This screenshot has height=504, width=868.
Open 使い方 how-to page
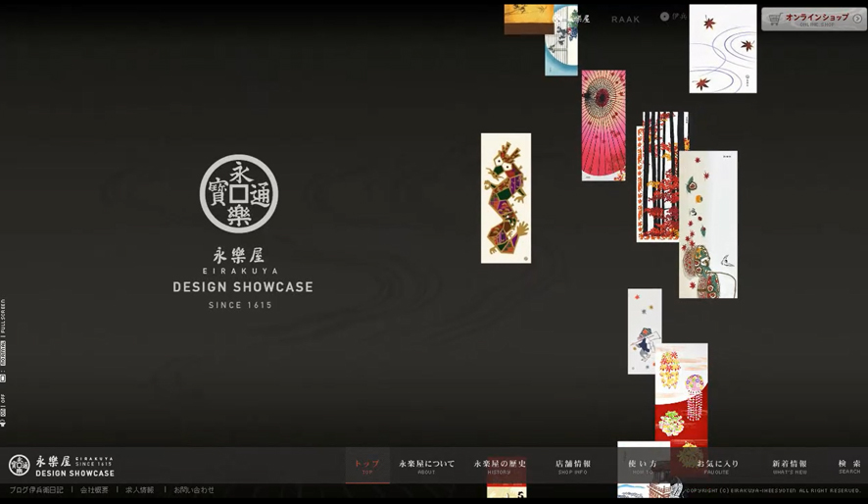[642, 467]
